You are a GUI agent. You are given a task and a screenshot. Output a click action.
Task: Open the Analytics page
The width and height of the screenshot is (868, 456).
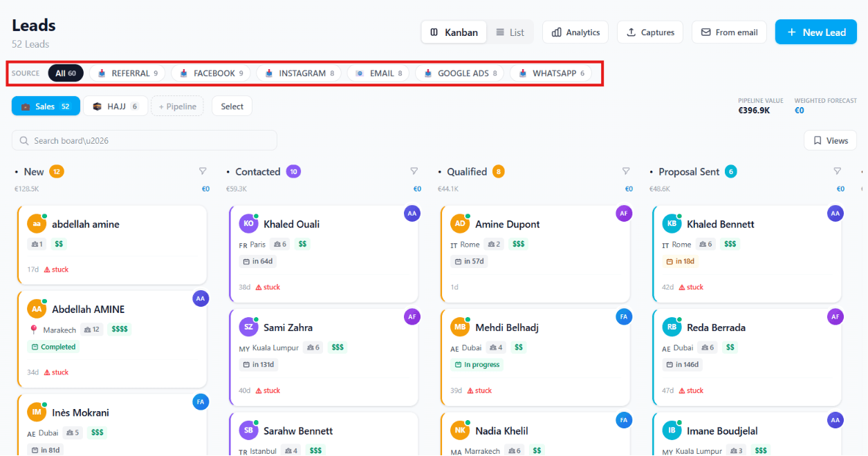[575, 32]
